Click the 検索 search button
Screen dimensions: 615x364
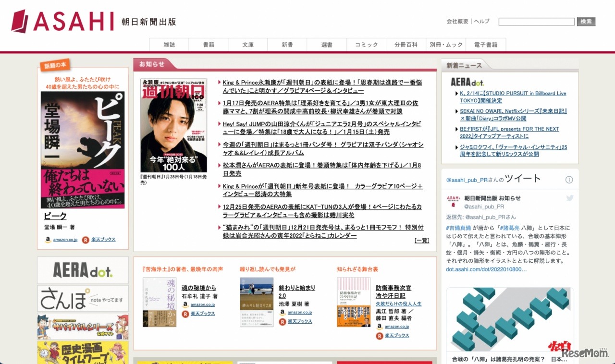(586, 22)
